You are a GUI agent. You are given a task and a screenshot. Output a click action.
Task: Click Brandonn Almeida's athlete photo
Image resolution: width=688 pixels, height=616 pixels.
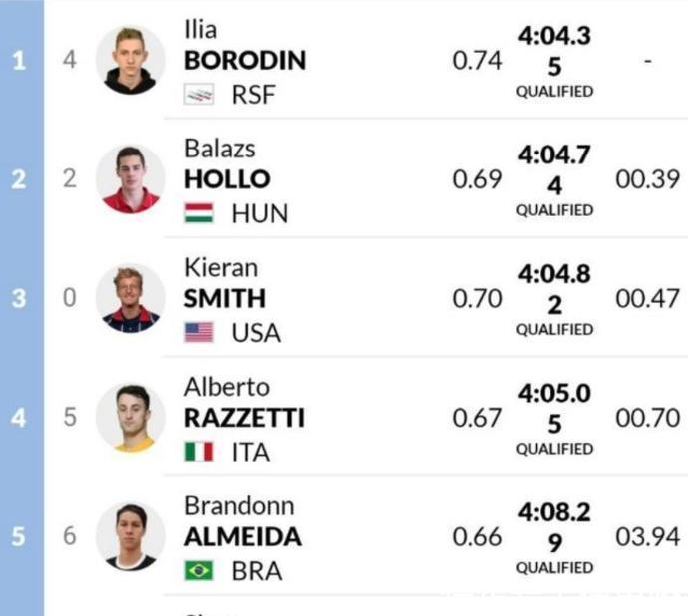click(x=130, y=536)
